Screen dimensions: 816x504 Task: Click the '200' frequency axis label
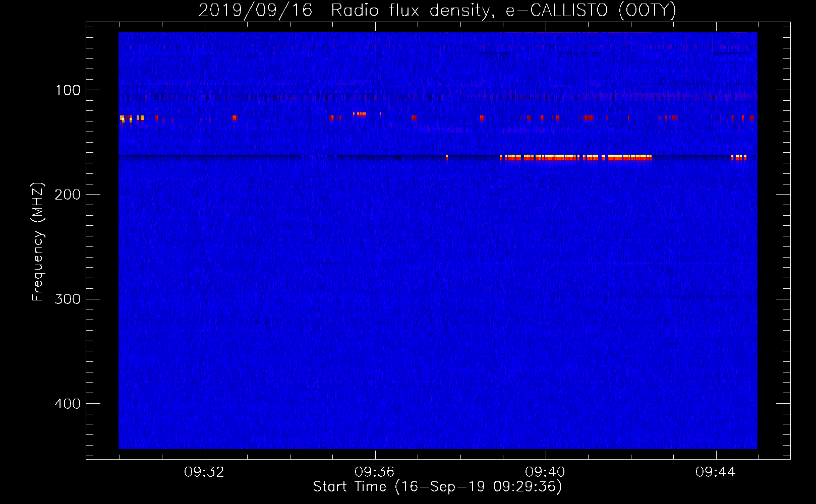68,195
